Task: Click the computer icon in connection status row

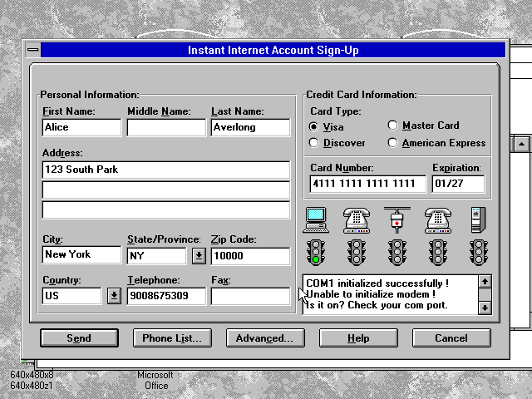Action: [x=316, y=220]
